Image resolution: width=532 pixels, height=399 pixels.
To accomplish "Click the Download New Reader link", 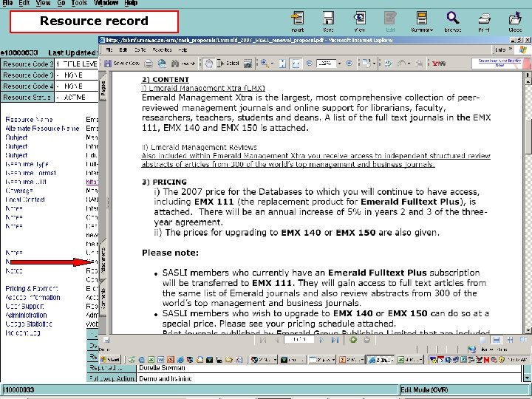I will [x=499, y=63].
